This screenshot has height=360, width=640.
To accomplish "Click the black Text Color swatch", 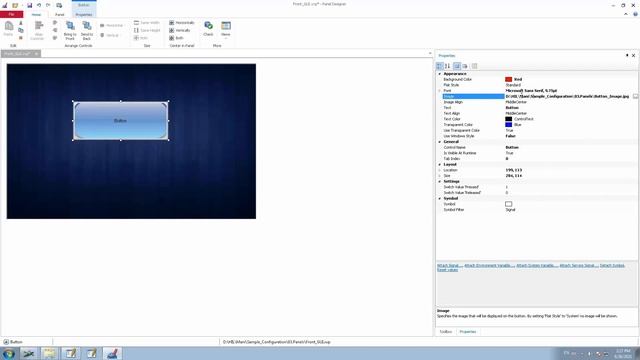I will point(508,119).
